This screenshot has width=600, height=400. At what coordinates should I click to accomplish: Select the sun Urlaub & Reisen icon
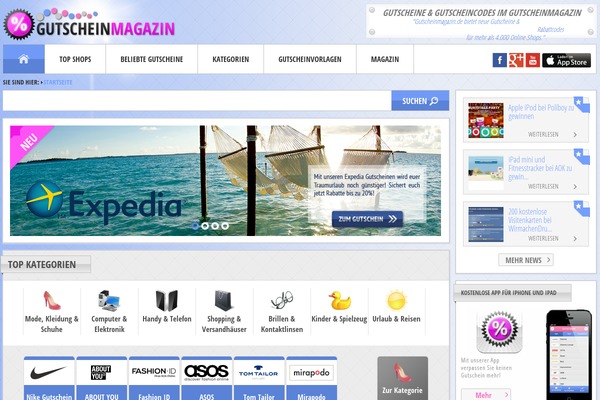pos(396,300)
